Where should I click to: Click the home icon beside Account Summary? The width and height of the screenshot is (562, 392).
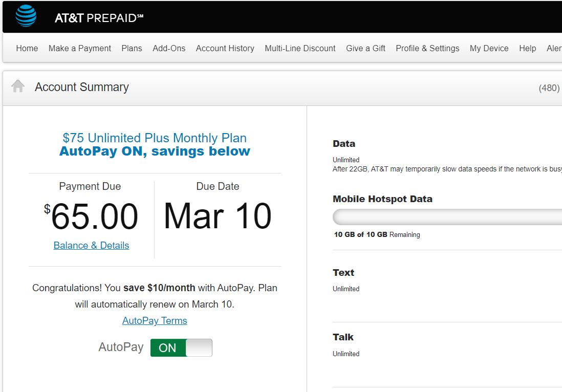pyautogui.click(x=18, y=86)
